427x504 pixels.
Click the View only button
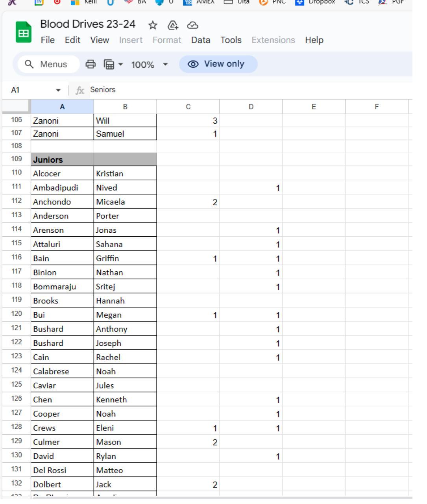point(218,64)
